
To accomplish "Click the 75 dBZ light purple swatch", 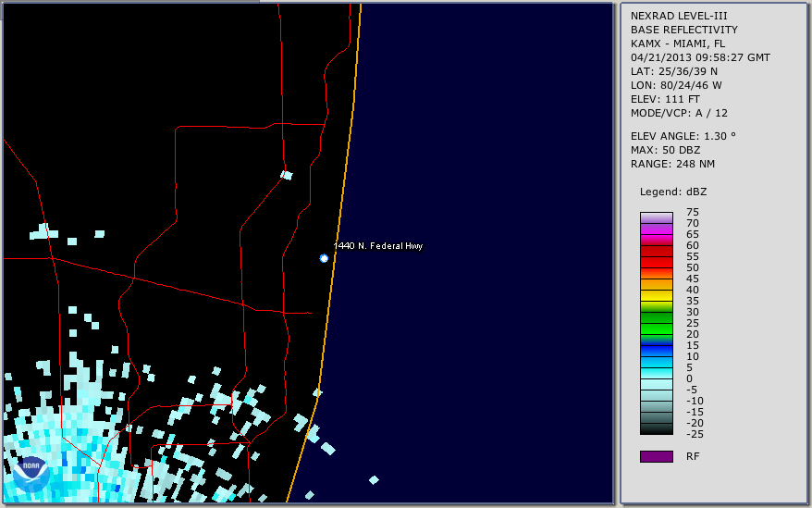I will 656,217.
